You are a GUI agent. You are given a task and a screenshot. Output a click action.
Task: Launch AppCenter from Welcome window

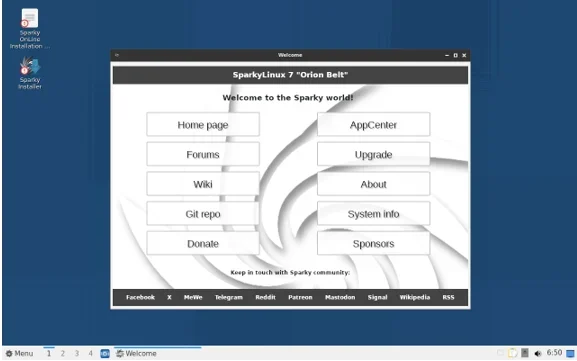374,124
